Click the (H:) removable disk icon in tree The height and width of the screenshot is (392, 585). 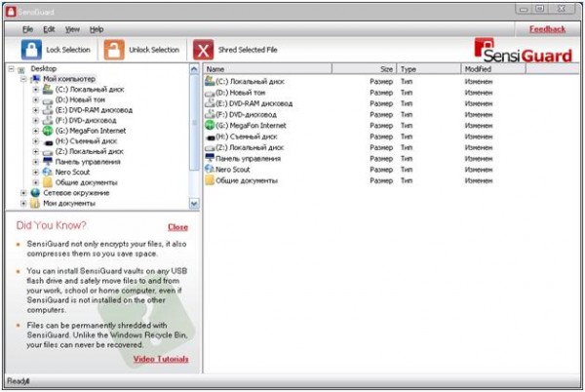[x=48, y=141]
